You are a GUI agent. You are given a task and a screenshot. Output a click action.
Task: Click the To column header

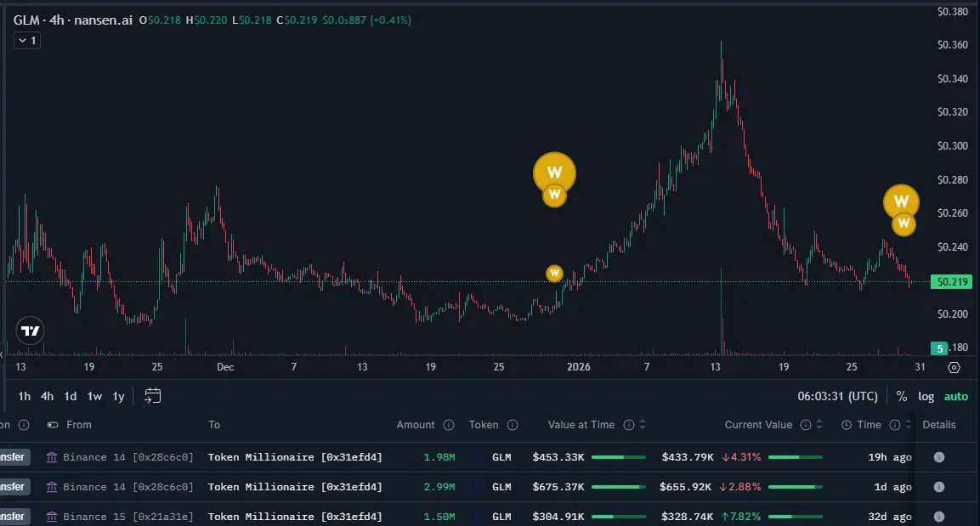coord(214,425)
